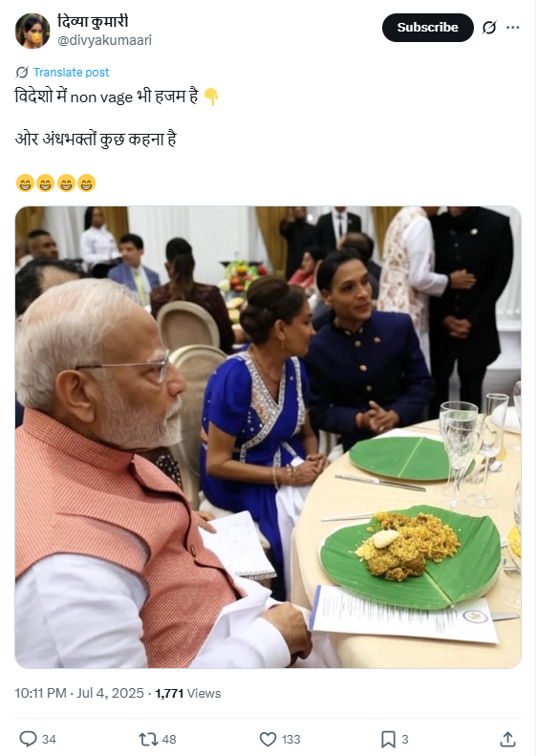
Task: Share the post via upload arrow icon
Action: pyautogui.click(x=508, y=739)
